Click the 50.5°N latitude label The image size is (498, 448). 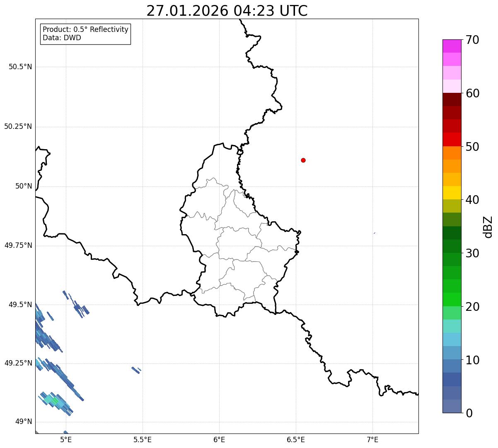pos(20,67)
